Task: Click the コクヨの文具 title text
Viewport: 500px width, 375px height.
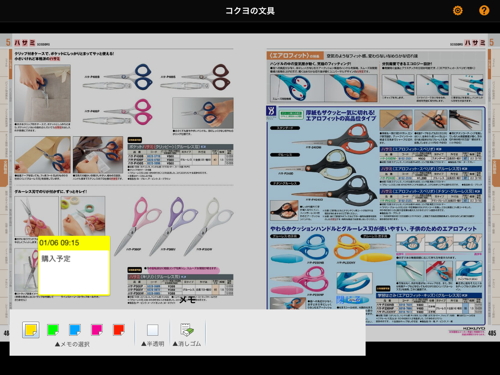Action: point(250,11)
